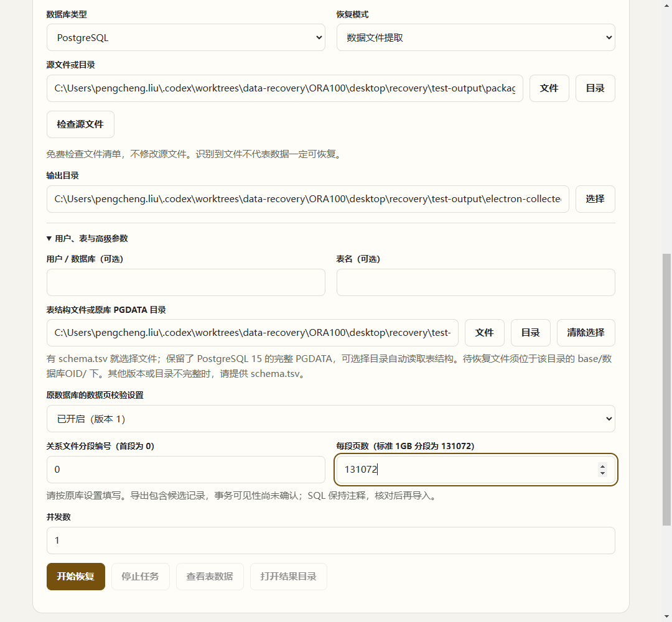Click the 停止任务 button
The height and width of the screenshot is (622, 672).
tap(140, 577)
